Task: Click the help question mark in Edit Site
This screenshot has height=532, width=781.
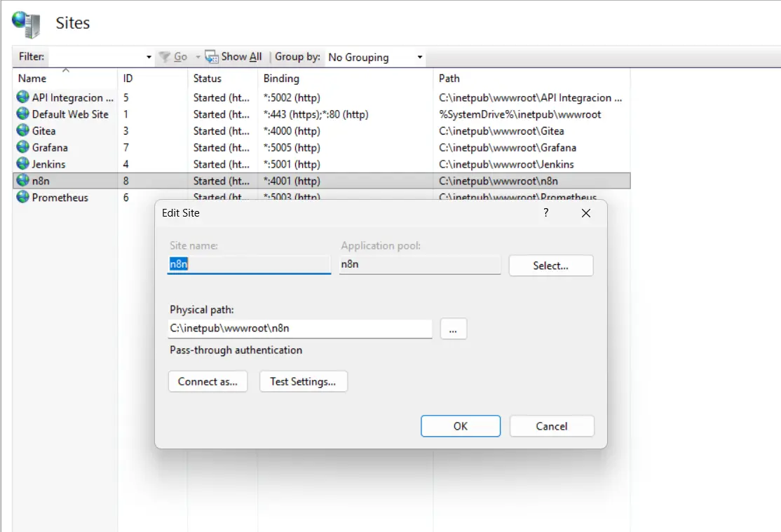Action: pyautogui.click(x=546, y=213)
